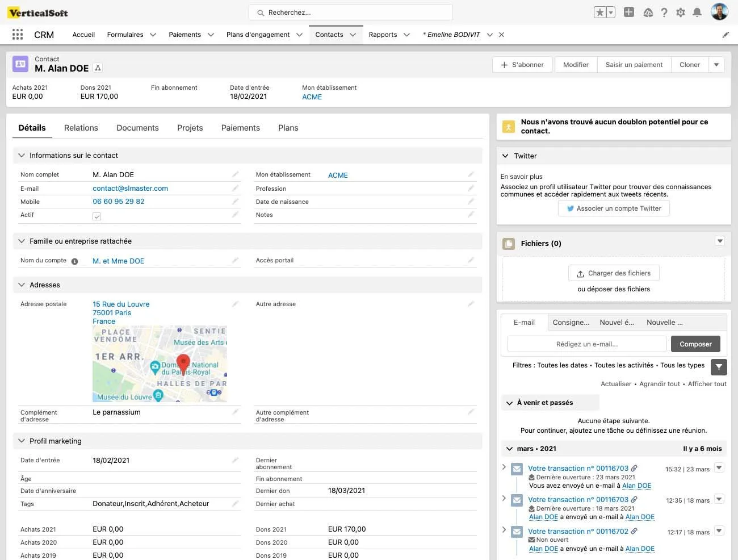The width and height of the screenshot is (738, 560).
Task: Click the Cloner button
Action: click(690, 65)
